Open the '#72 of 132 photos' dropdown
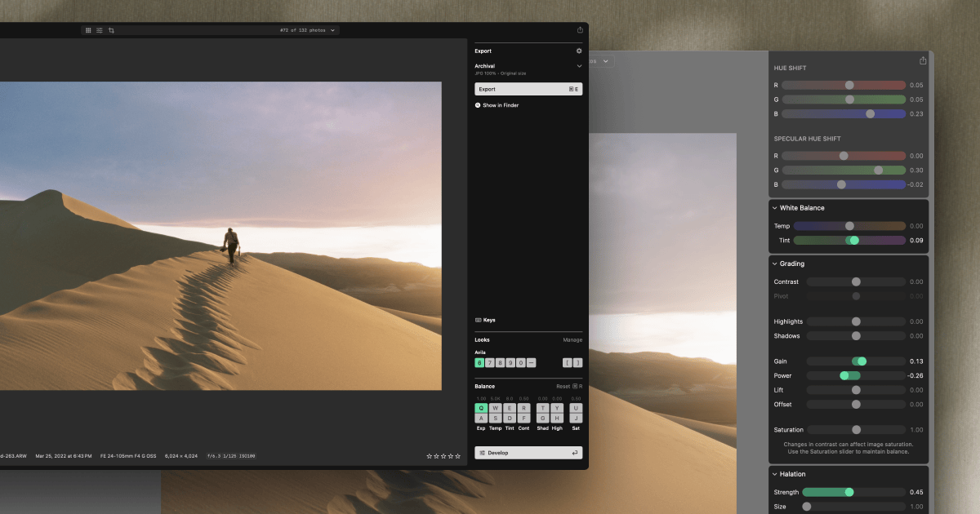Screen dimensions: 980x514 coord(308,30)
